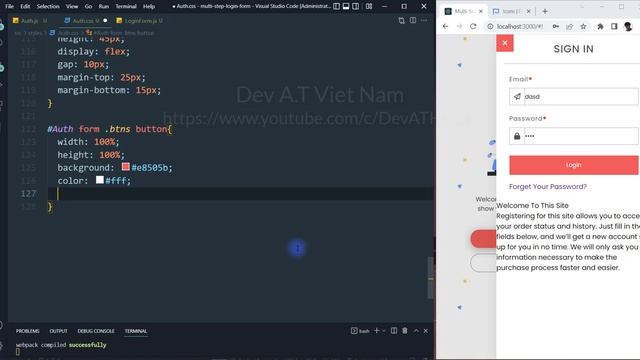Maximize the terminal panel with chevron
Screen dimensions: 640x360
pyautogui.click(x=416, y=331)
